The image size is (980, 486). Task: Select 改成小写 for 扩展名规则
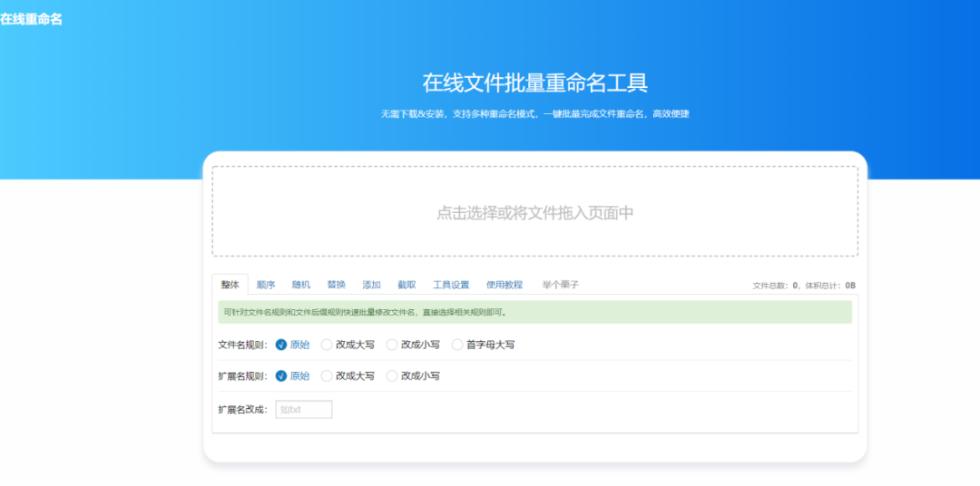pyautogui.click(x=413, y=376)
